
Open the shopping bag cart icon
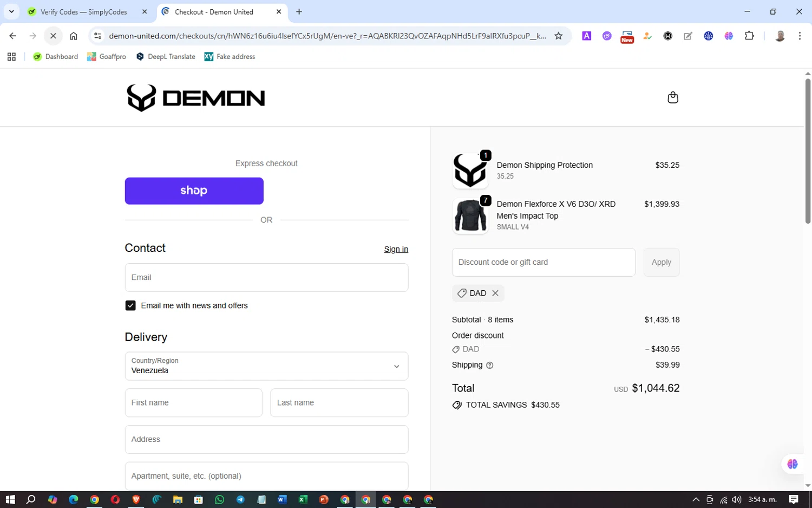[673, 97]
